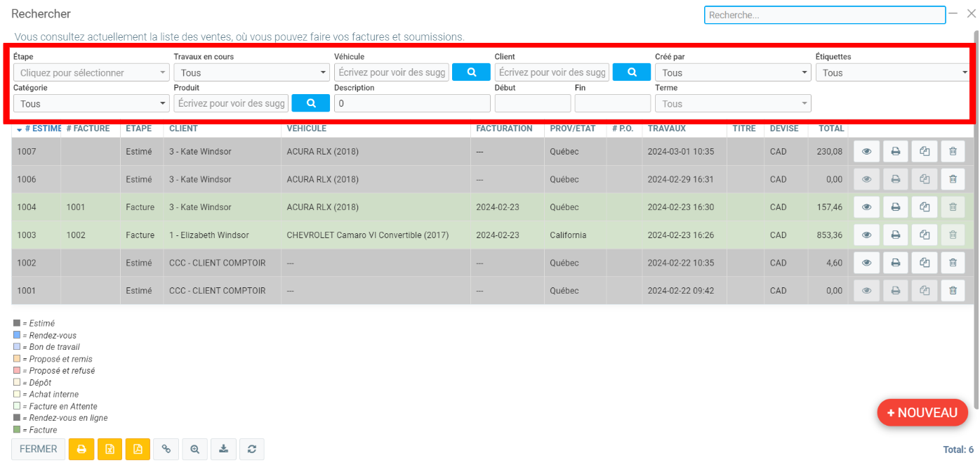Print estimate 1007 using its row printer icon

[x=896, y=151]
